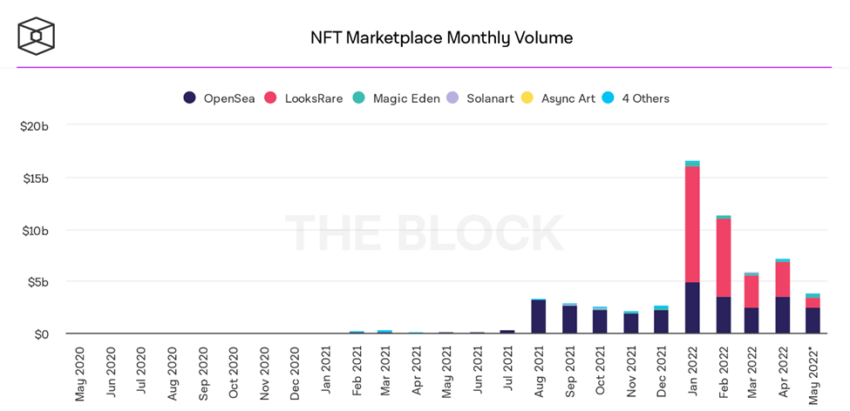
Task: Click the Sep 2021 bar
Action: tap(569, 319)
